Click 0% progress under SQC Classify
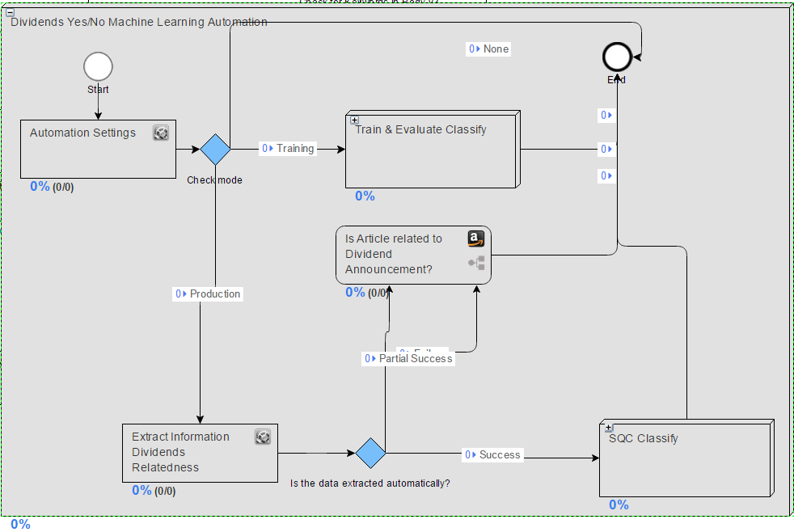Screen dimensions: 794x532 (619, 505)
